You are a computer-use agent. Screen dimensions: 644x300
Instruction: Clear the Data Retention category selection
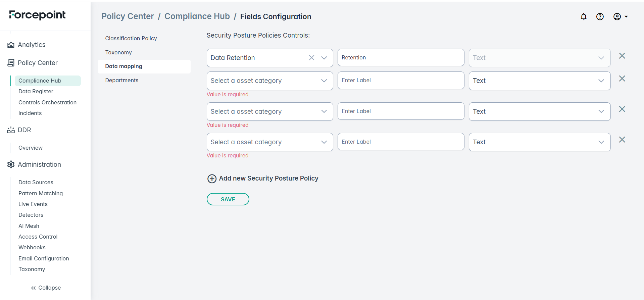pyautogui.click(x=311, y=58)
